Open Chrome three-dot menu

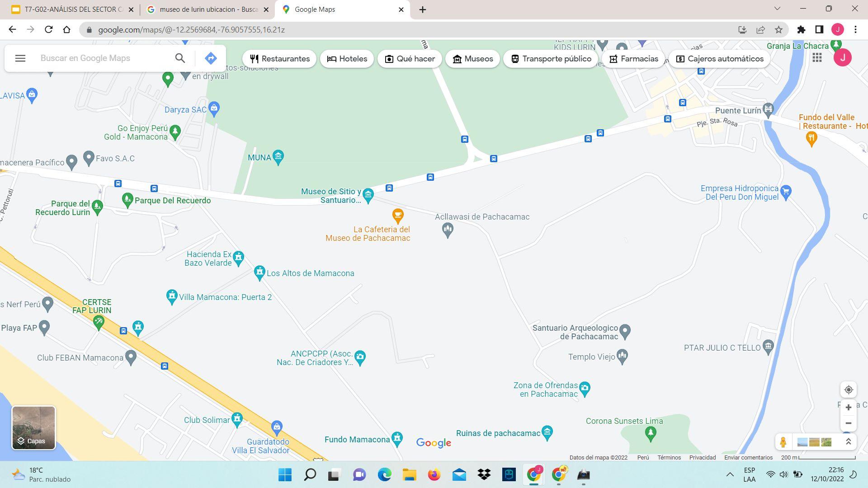(x=855, y=30)
